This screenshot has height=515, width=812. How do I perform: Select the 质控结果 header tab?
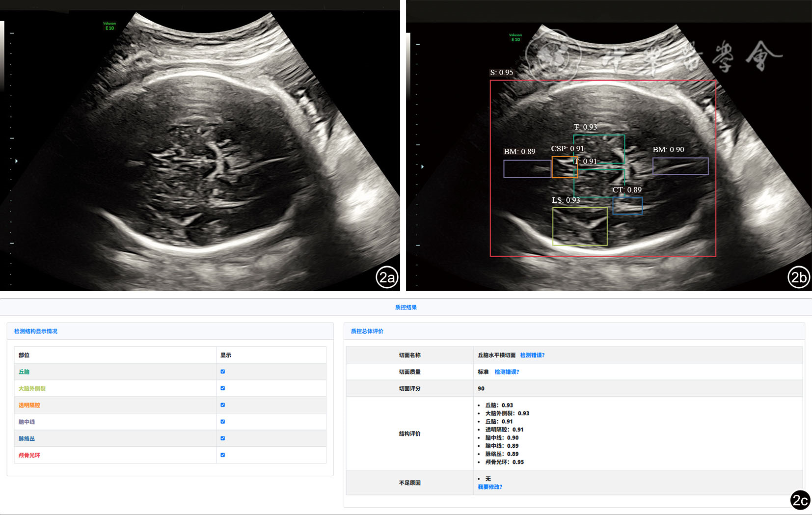coord(406,307)
